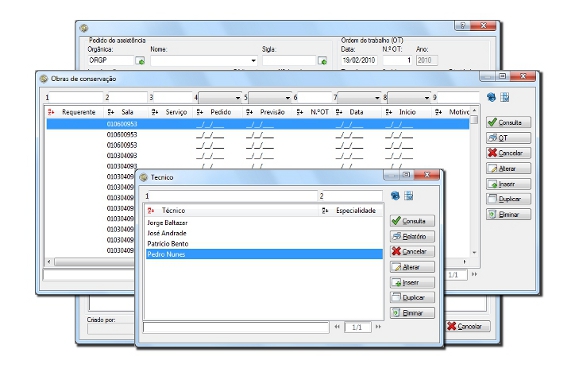Screen dimensions: 579x372
Task: Select Pedro Nunes in the Tecnico list
Action: [264, 254]
